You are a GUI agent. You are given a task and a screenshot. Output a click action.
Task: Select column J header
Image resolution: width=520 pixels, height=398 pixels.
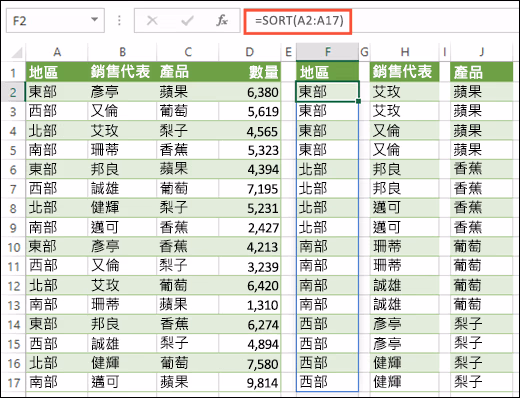tap(482, 52)
